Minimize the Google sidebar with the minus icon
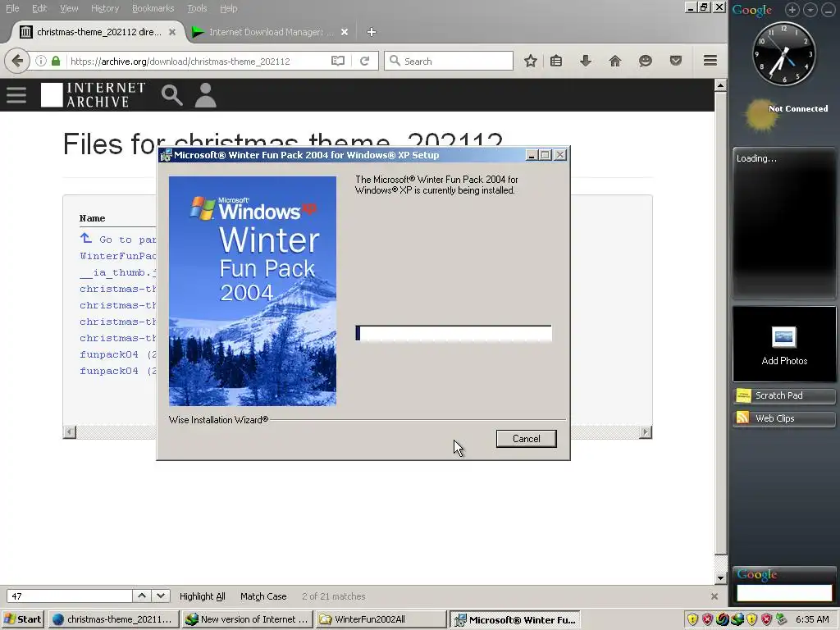This screenshot has height=630, width=840. [x=829, y=10]
